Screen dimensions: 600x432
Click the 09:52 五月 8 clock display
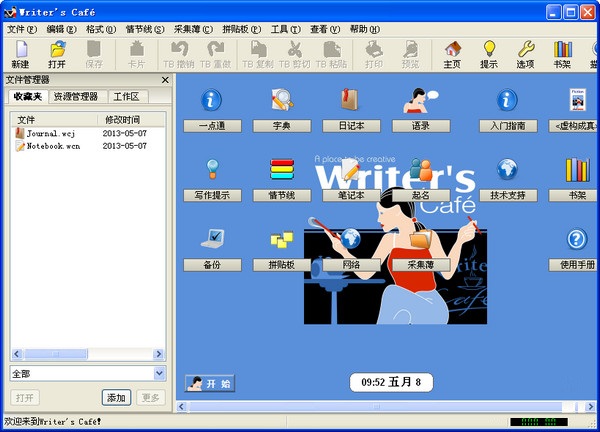[x=391, y=382]
